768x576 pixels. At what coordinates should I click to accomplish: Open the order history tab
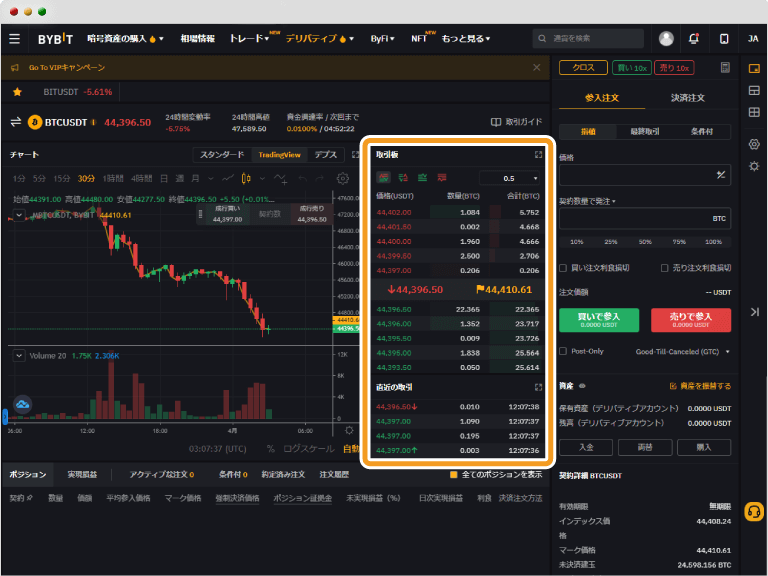pos(334,475)
